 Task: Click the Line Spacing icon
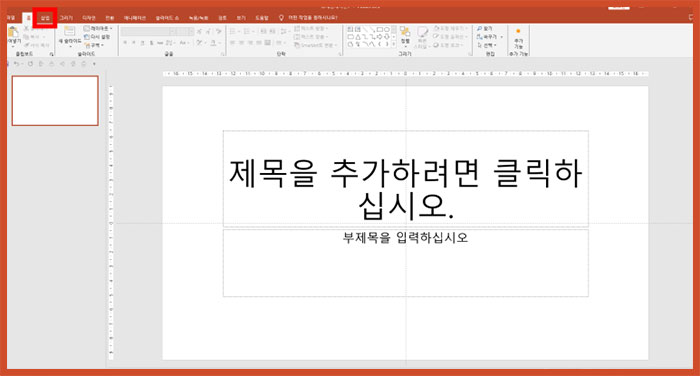pyautogui.click(x=284, y=31)
